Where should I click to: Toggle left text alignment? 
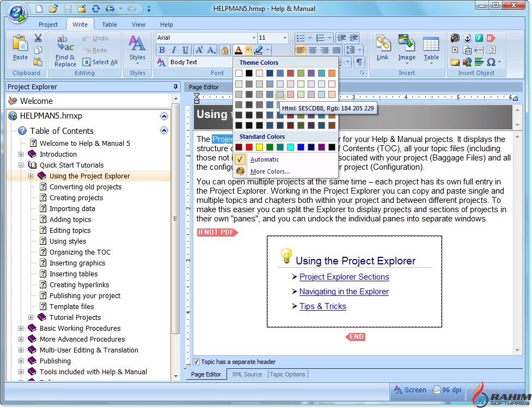300,50
